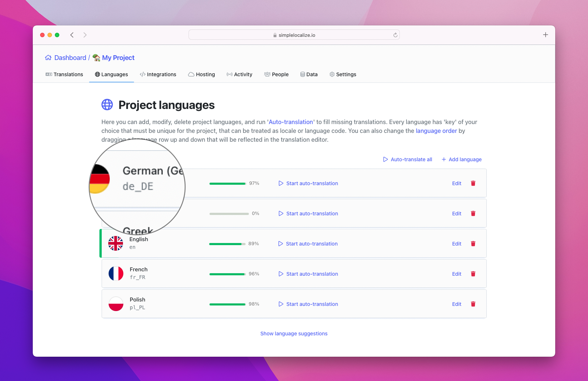
Task: Open the Hosting tab
Action: (x=201, y=74)
